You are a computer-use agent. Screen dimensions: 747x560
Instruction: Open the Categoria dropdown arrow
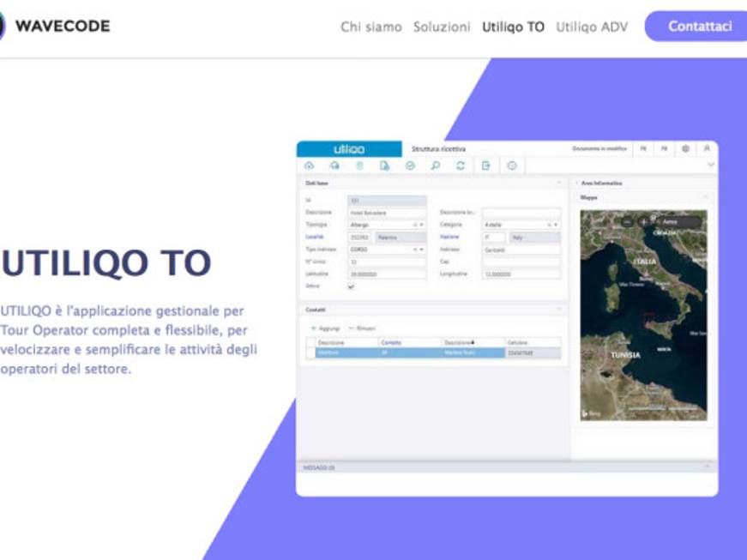556,225
